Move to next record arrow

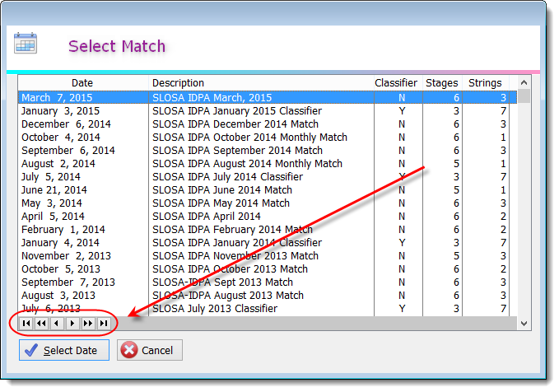click(x=72, y=324)
